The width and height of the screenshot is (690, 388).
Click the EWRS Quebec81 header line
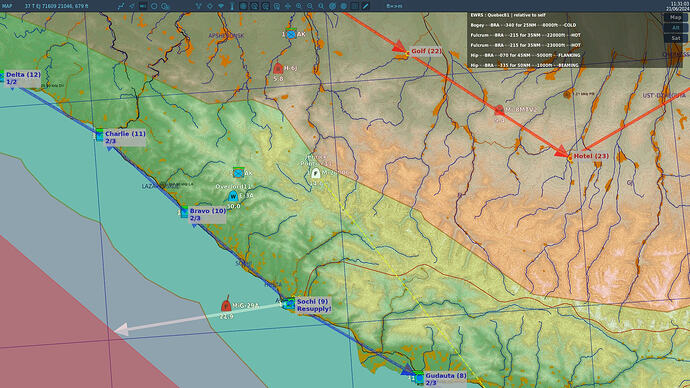507,15
